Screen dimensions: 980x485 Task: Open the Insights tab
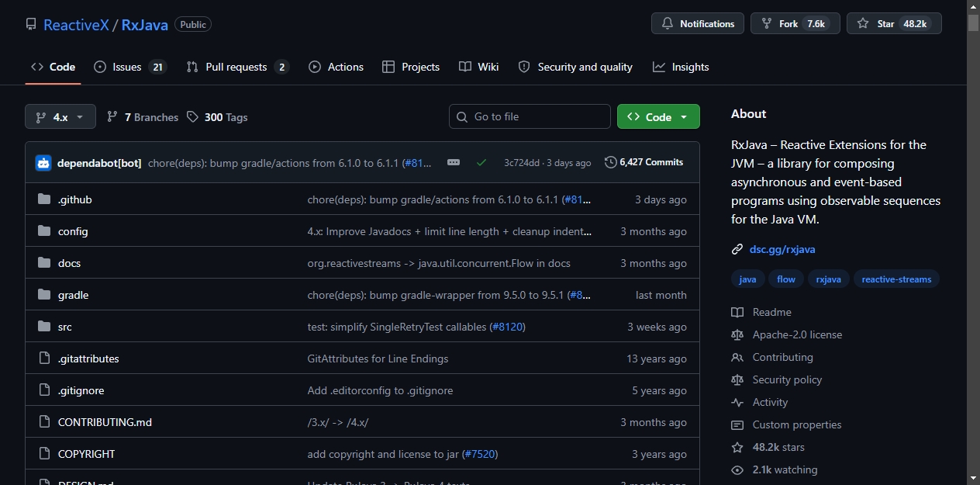(x=681, y=67)
